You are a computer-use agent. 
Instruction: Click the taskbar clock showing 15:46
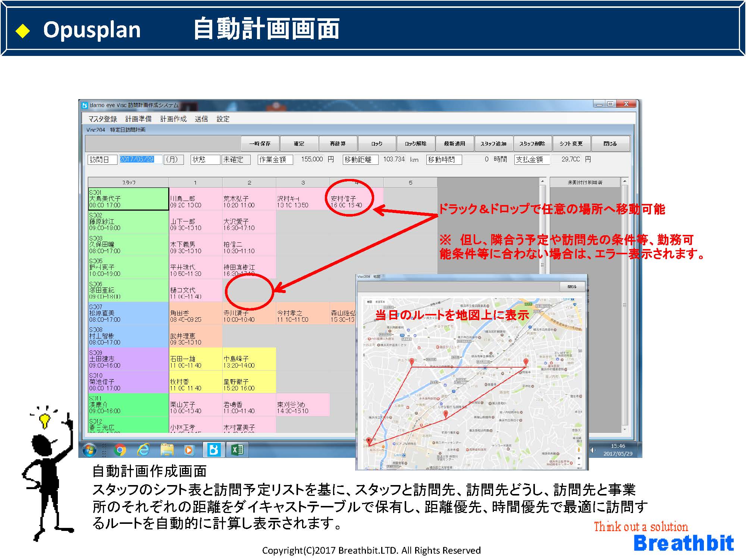pos(618,450)
